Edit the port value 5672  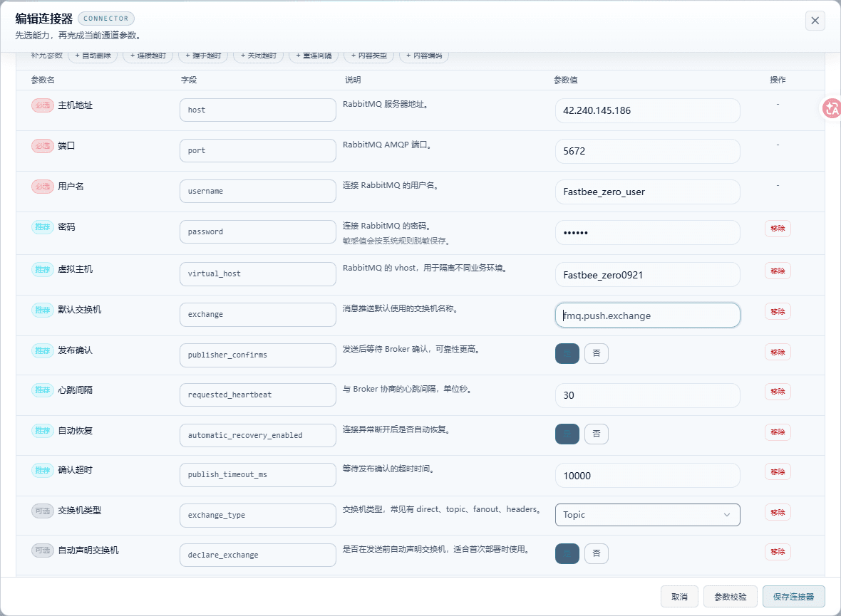pos(647,151)
